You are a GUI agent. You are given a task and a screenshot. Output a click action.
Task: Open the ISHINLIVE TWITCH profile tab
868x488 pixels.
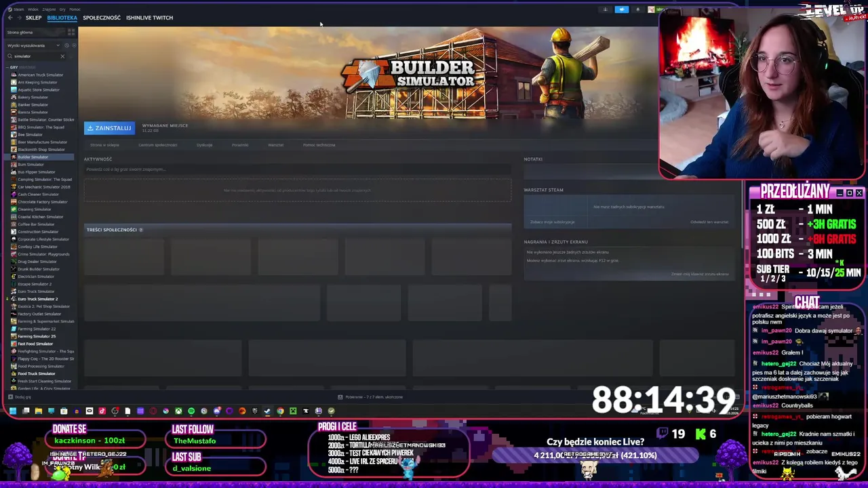(149, 18)
